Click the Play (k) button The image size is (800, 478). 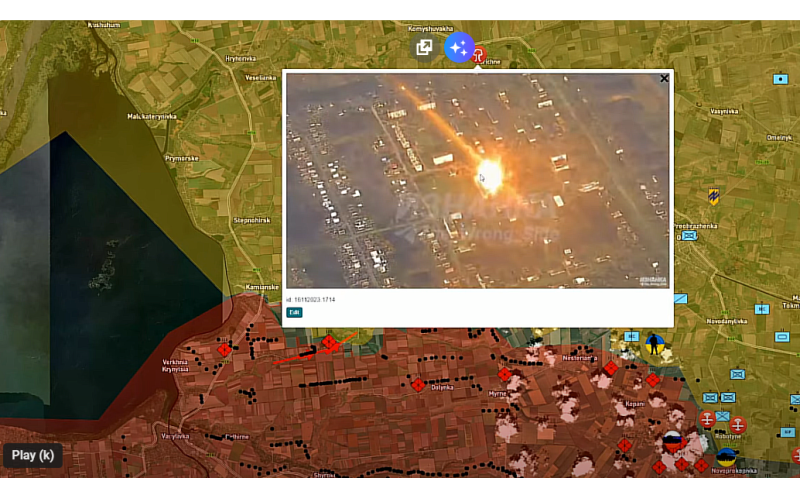(x=33, y=455)
